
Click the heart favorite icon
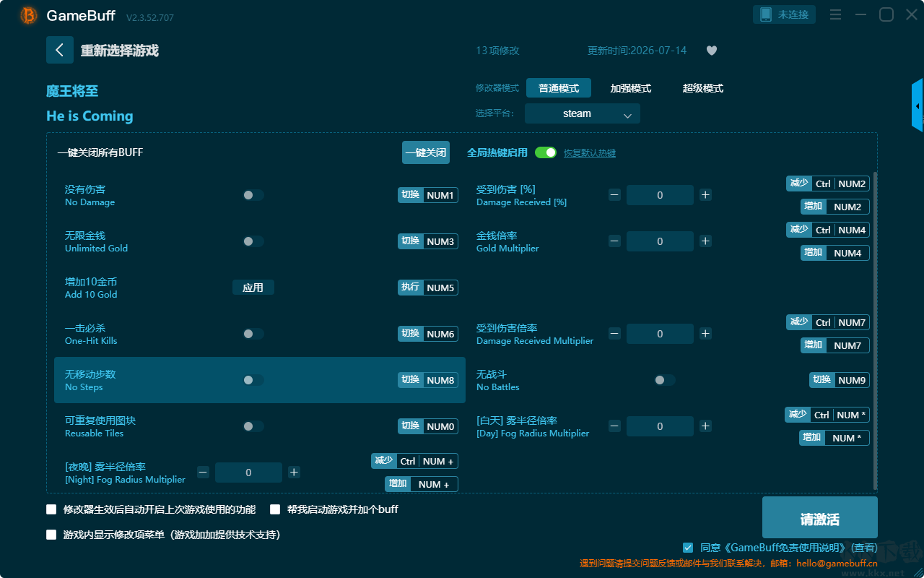click(x=712, y=51)
